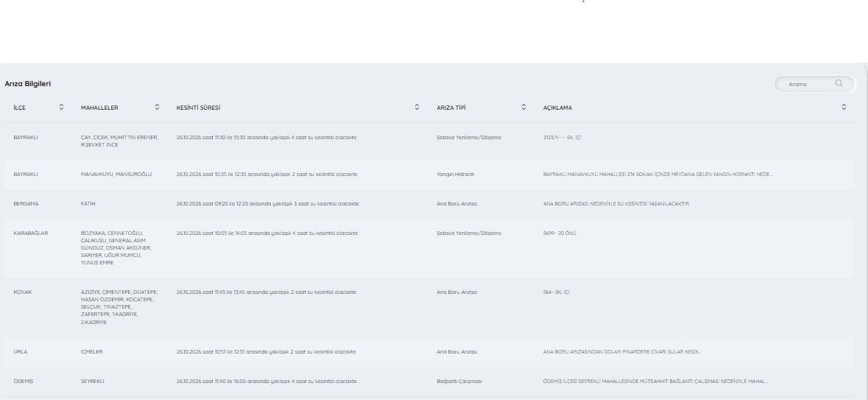868x400 pixels.
Task: Click outage time 11:40 ile 16:00
Action: (x=267, y=381)
